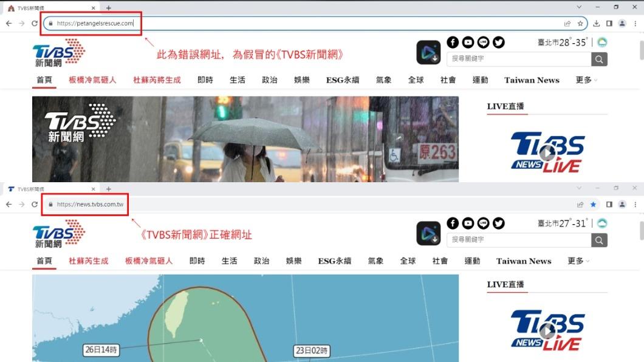Click 杜蘇芮將生成 link in upper page
This screenshot has width=644, height=362.
pyautogui.click(x=157, y=80)
